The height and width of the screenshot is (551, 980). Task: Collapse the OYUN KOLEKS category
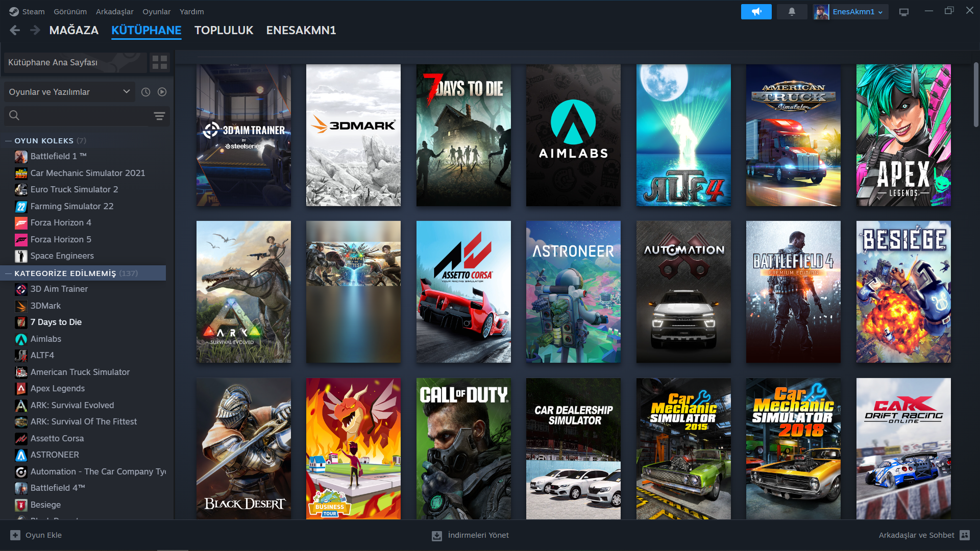pyautogui.click(x=8, y=141)
